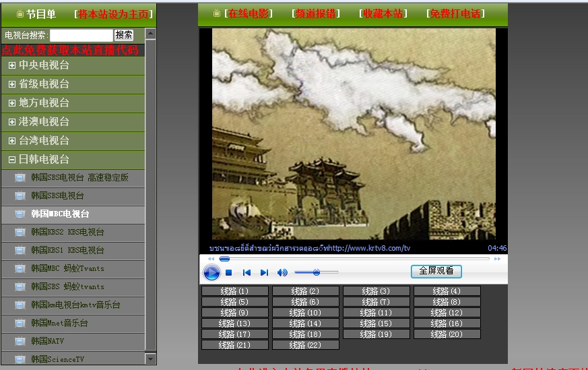The height and width of the screenshot is (370, 588).
Task: Click TV icon beside 韩国MBC 蚂蚁Tvants
Action: point(20,268)
